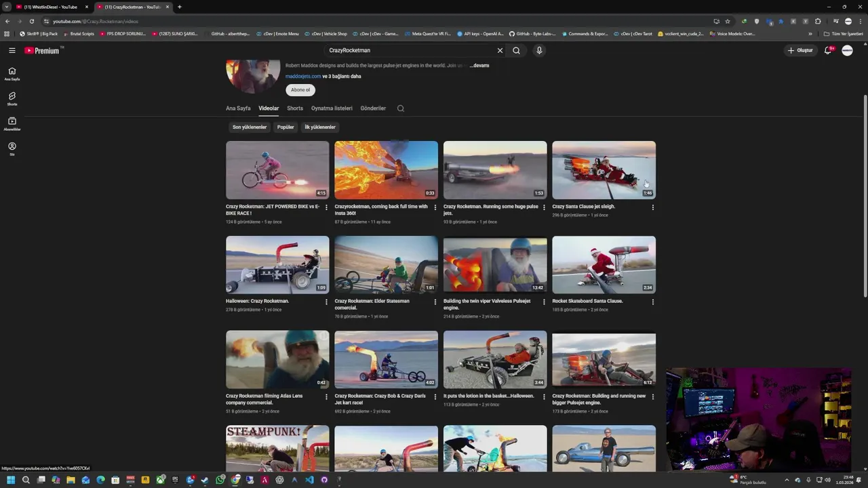Screen dimensions: 868x488
Task: Select the Son yüklenenler filter chip
Action: (x=250, y=127)
